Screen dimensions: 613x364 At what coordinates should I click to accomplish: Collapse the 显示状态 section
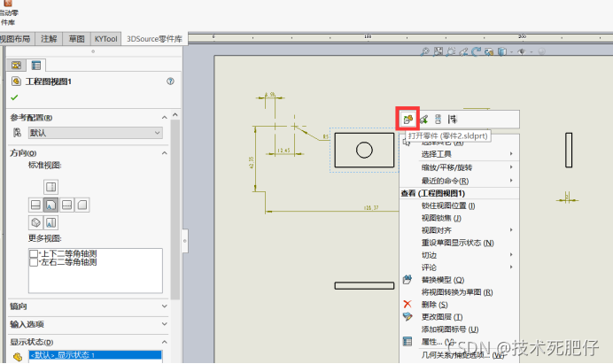164,342
